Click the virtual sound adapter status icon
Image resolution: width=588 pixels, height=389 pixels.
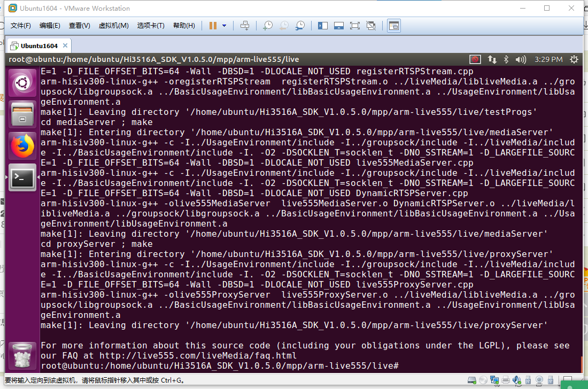516,380
